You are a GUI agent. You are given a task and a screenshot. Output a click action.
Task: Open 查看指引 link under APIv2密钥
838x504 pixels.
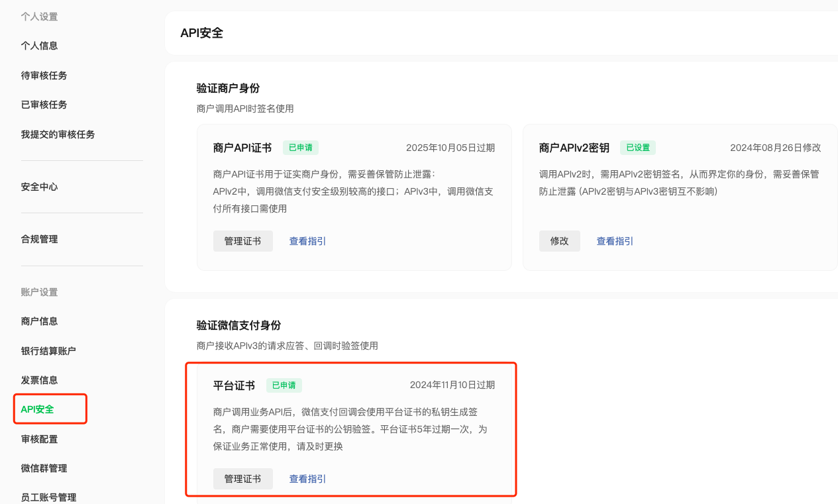(615, 241)
